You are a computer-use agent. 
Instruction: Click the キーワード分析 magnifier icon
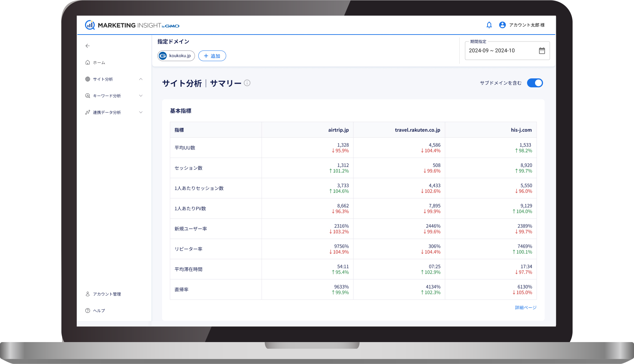tap(87, 96)
